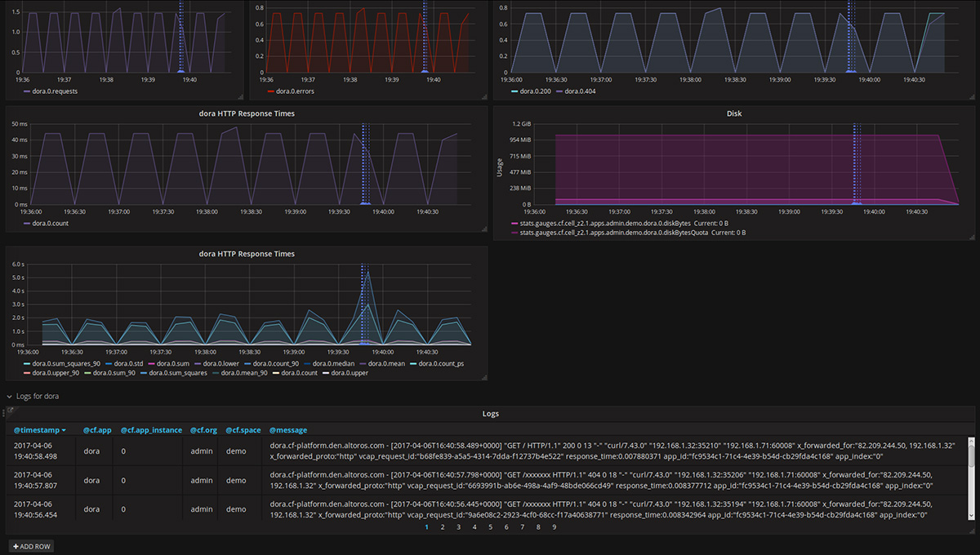Sort logs by the @cf.app column
This screenshot has height=555, width=980.
click(x=97, y=430)
